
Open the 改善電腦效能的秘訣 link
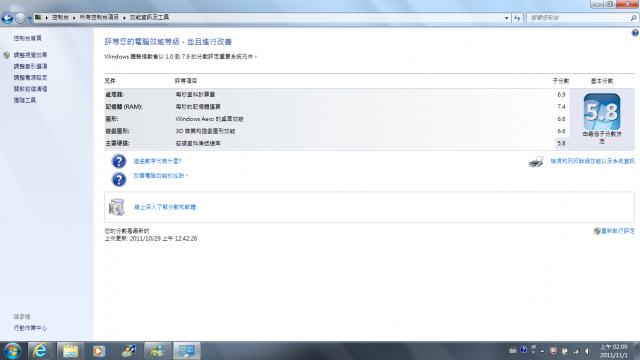[x=160, y=176]
